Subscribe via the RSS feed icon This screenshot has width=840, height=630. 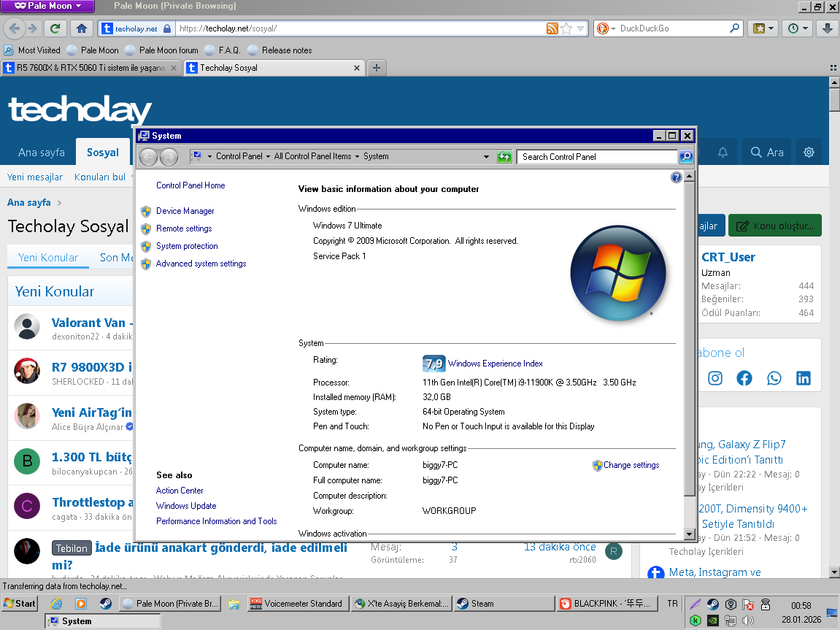pyautogui.click(x=552, y=28)
